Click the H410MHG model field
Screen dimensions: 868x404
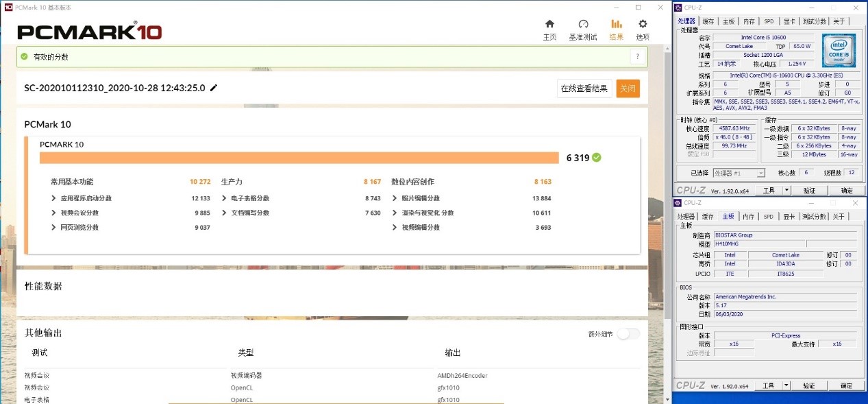(759, 243)
